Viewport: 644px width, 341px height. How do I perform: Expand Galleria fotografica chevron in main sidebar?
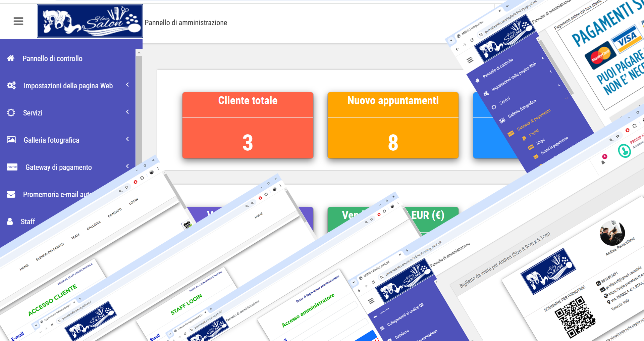pyautogui.click(x=127, y=139)
